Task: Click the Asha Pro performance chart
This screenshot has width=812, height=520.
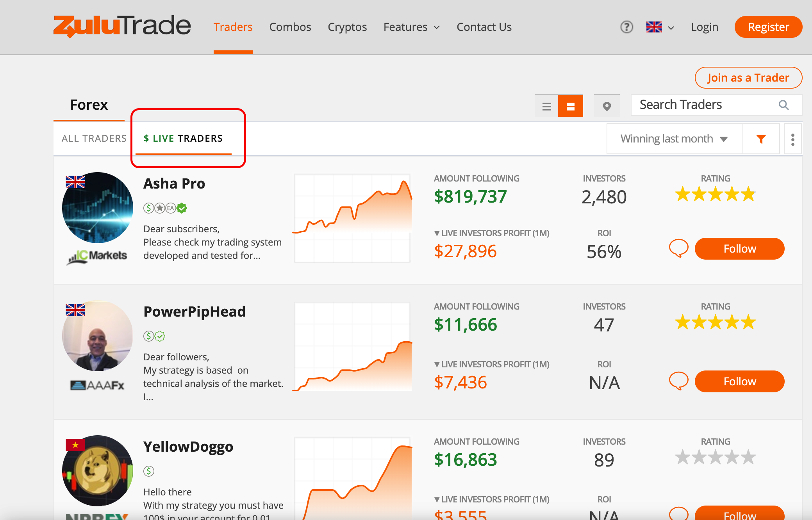Action: point(352,218)
